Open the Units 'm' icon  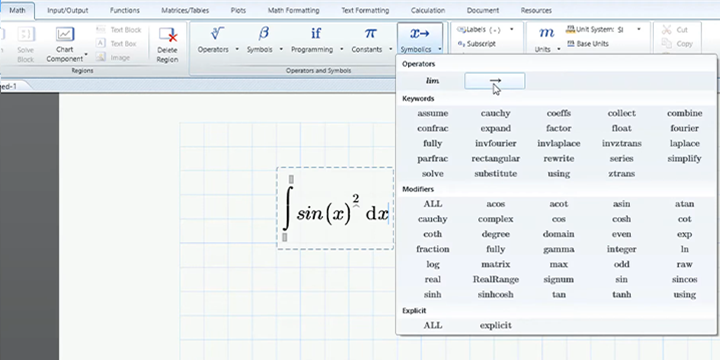coord(546,32)
